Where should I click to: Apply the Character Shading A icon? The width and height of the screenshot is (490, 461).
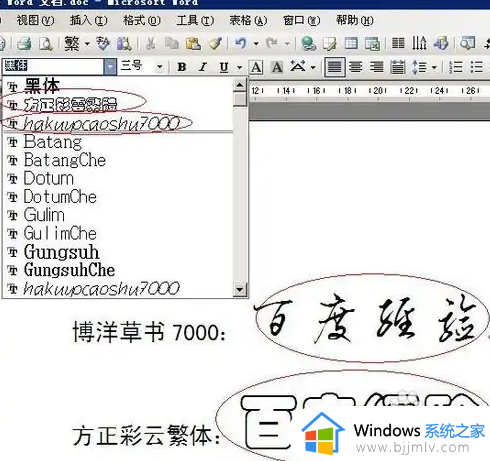277,67
